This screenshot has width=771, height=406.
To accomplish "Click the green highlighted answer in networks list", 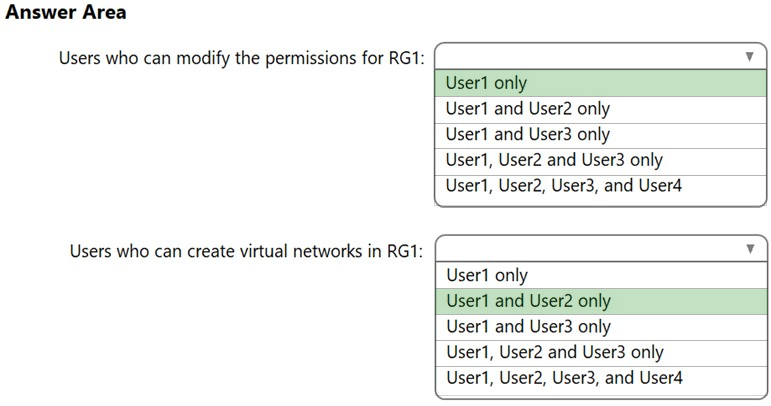I will pyautogui.click(x=600, y=301).
